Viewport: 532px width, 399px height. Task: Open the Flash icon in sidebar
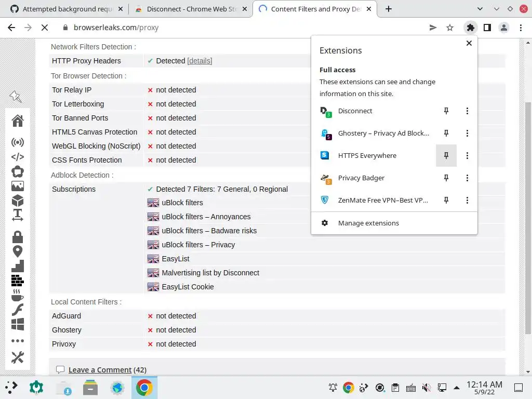coord(18,310)
